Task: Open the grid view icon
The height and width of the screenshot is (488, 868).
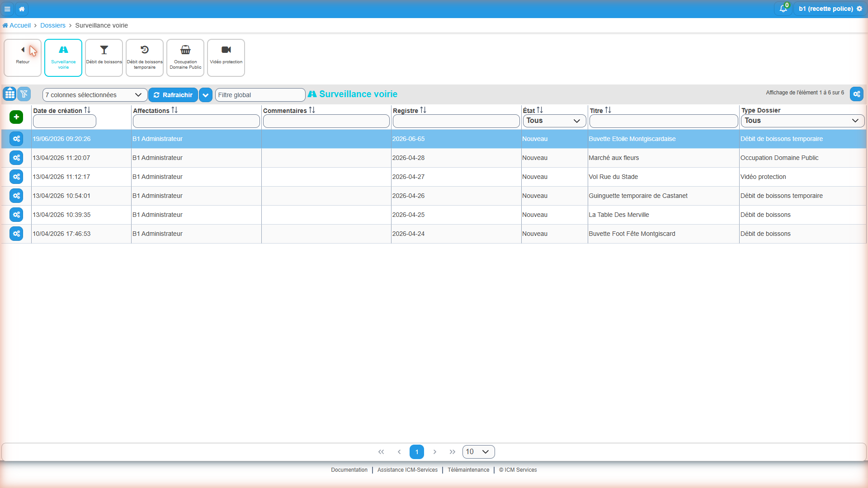Action: point(9,94)
